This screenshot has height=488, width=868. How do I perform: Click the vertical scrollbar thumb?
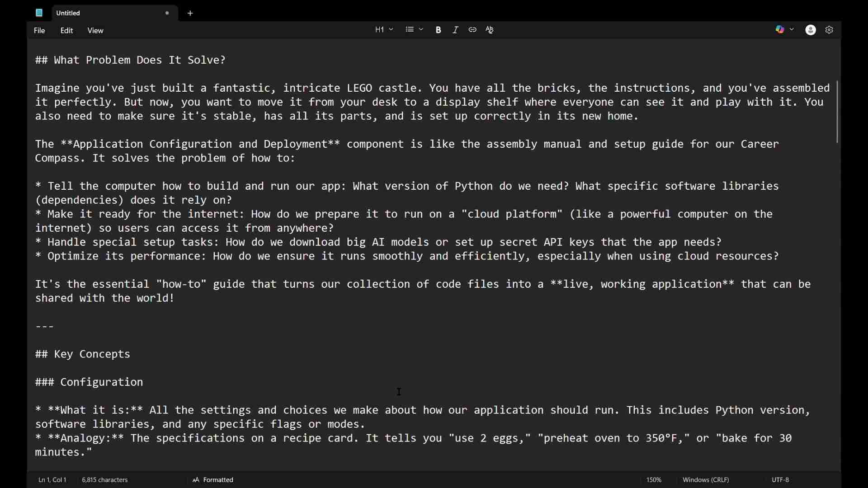838,112
